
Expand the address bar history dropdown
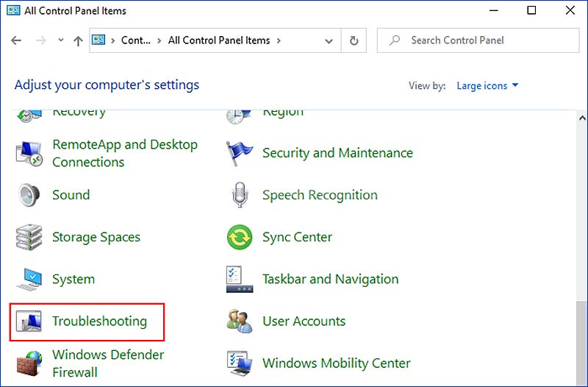[329, 41]
